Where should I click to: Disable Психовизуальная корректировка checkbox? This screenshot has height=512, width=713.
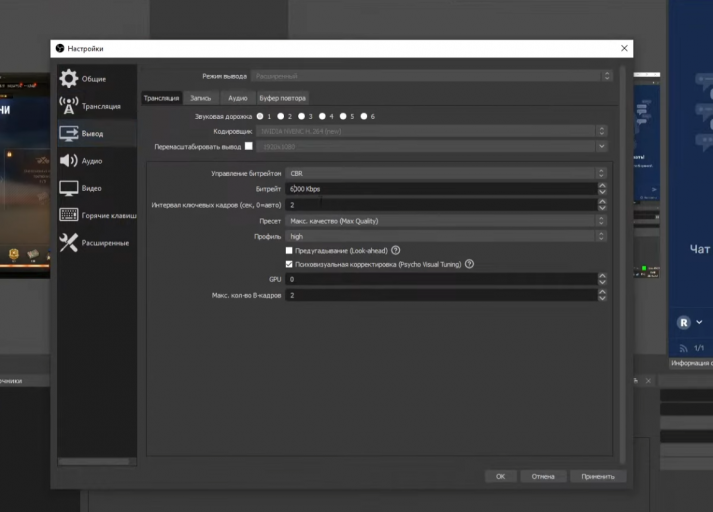(x=289, y=264)
